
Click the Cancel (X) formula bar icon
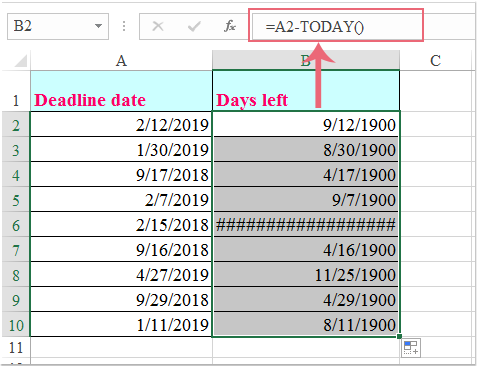tap(158, 26)
